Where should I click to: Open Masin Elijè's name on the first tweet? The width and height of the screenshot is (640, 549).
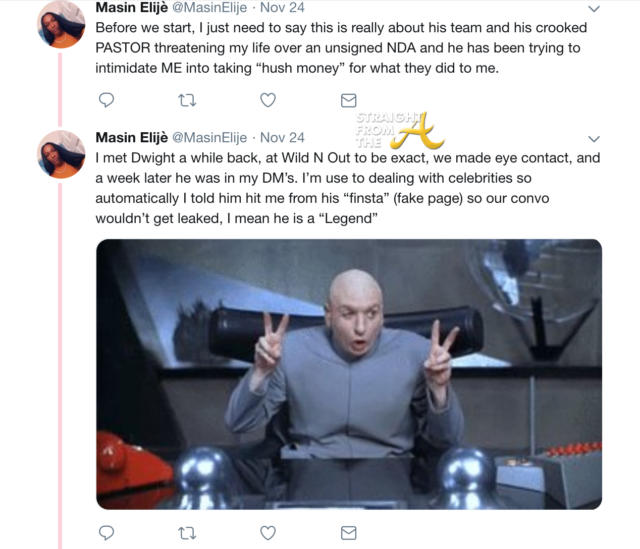click(131, 7)
